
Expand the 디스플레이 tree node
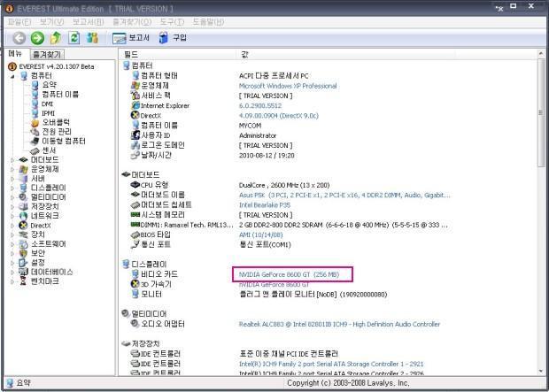tap(13, 188)
